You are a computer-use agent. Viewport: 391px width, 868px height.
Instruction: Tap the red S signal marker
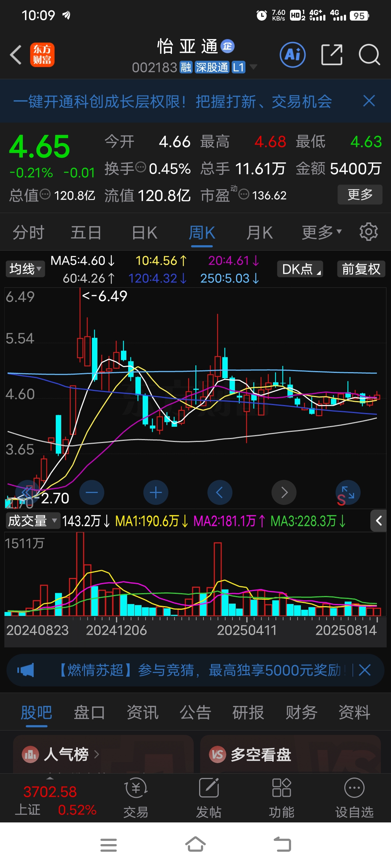[x=341, y=500]
